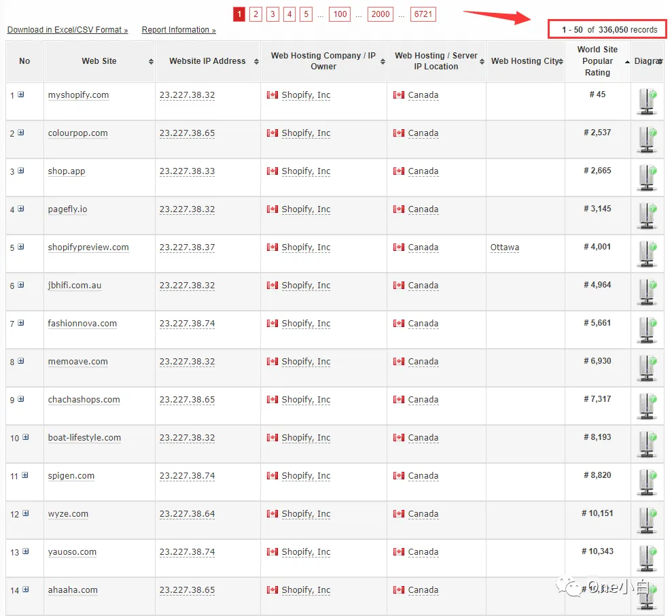Open the server diagram icon for wyze.com

coord(647,520)
